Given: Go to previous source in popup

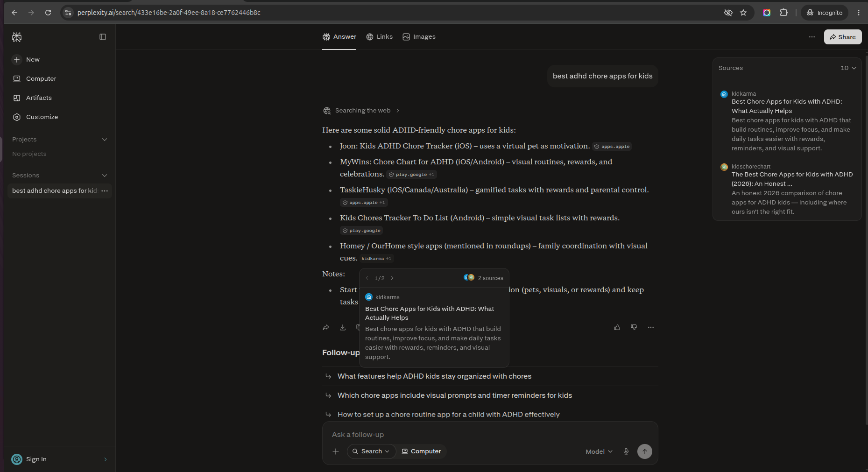Looking at the screenshot, I should point(367,278).
